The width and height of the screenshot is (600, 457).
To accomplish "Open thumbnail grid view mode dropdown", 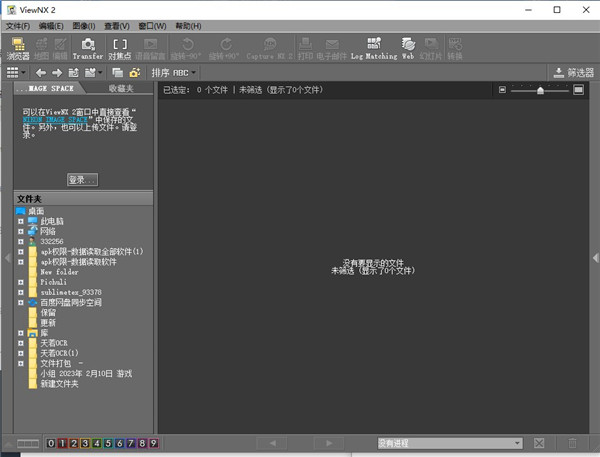I will click(16, 73).
